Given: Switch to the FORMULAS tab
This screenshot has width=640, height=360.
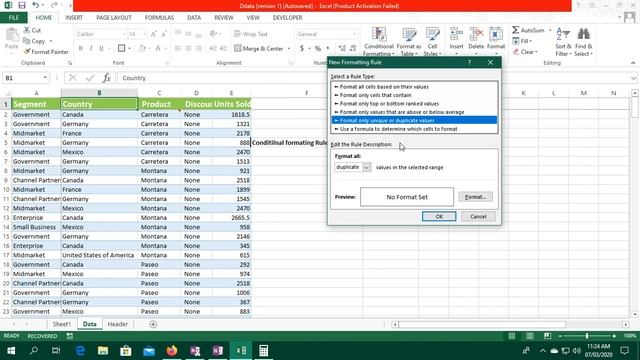Looking at the screenshot, I should (159, 18).
